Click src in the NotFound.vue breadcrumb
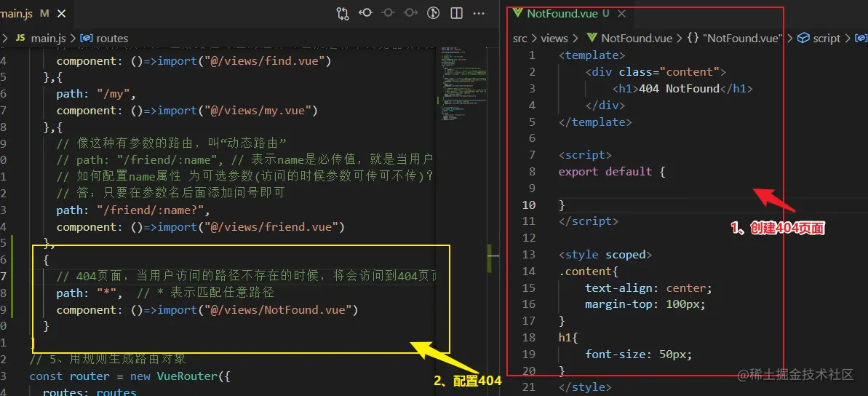The image size is (868, 396). click(x=519, y=38)
